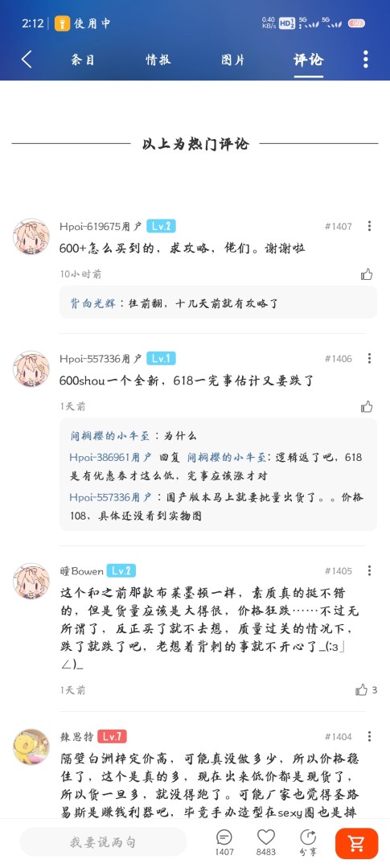Image resolution: width=390 pixels, height=868 pixels.
Task: Tap the comments icon showing 1407
Action: coord(224,842)
